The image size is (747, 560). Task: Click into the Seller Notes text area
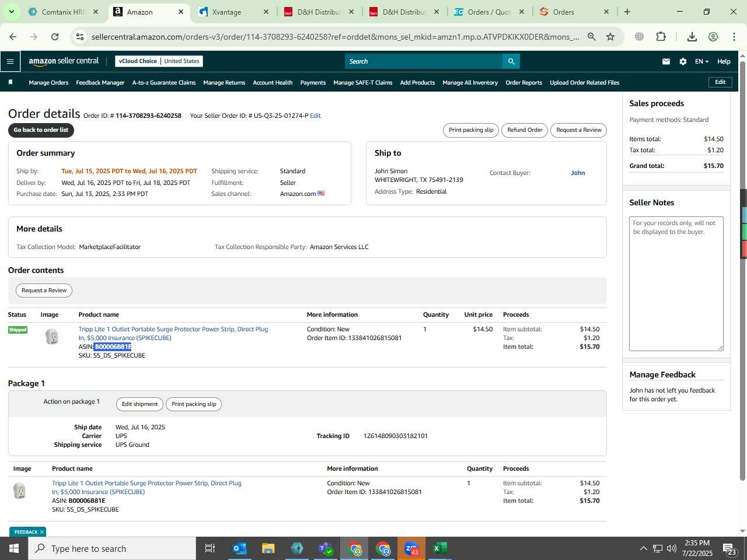(x=676, y=283)
